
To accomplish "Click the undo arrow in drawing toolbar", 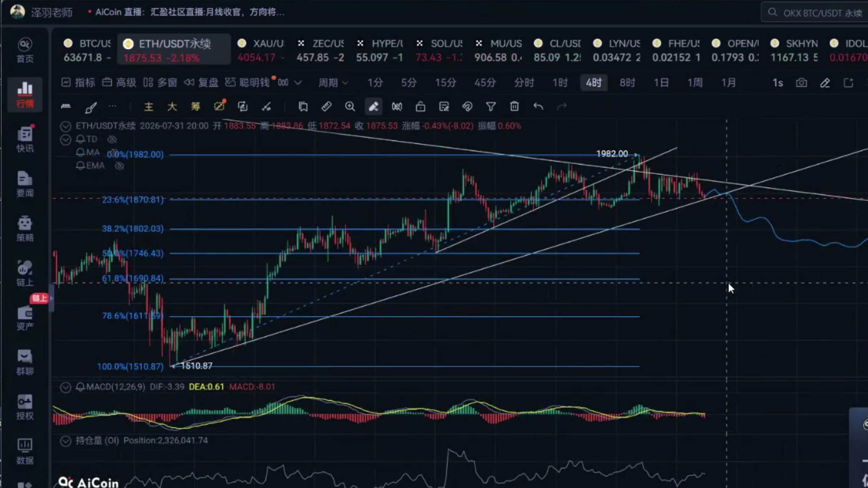I will 538,106.
